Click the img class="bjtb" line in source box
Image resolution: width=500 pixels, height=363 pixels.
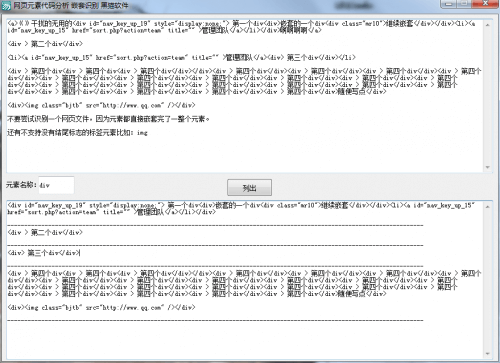(101, 105)
